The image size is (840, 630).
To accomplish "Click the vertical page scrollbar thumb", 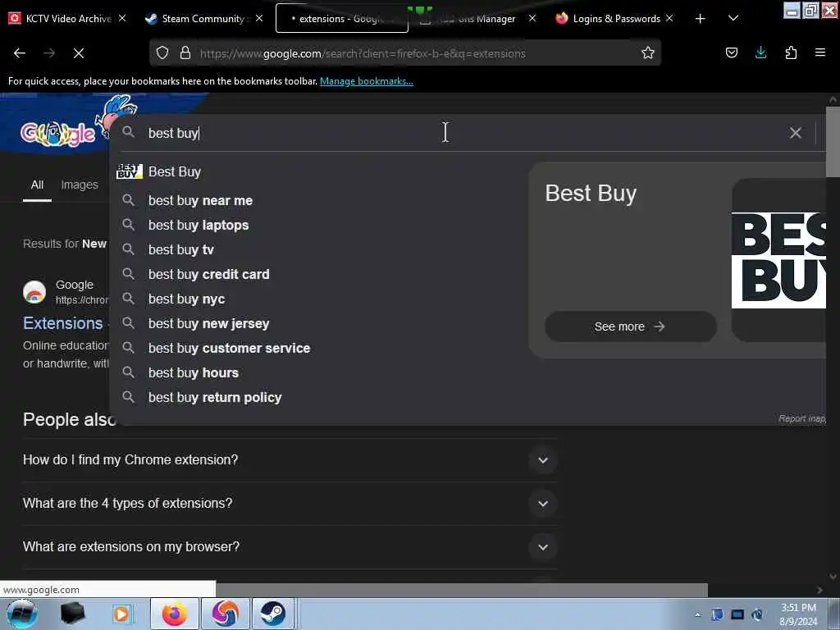I will pyautogui.click(x=833, y=142).
